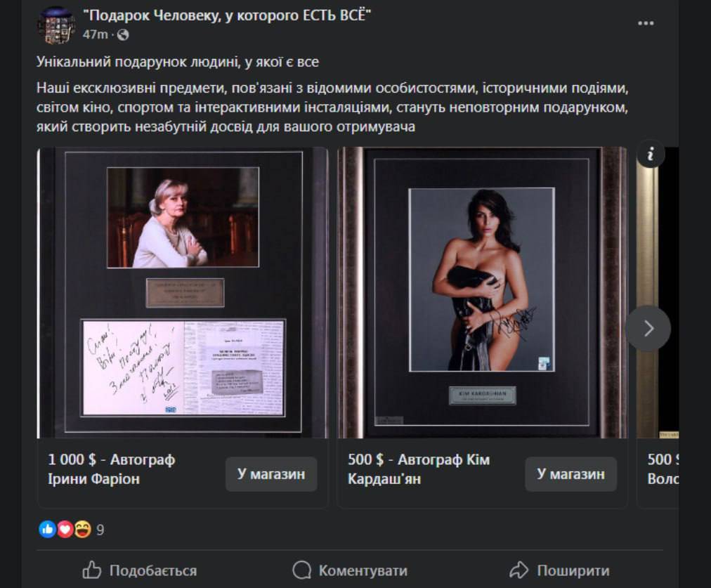Click the partially visible third carousel item

658,327
